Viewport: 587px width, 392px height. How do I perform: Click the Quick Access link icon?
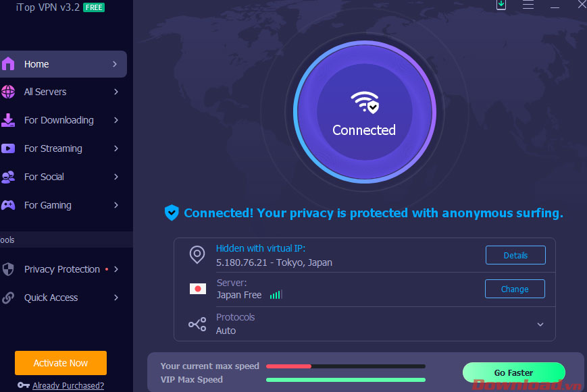[x=8, y=298]
